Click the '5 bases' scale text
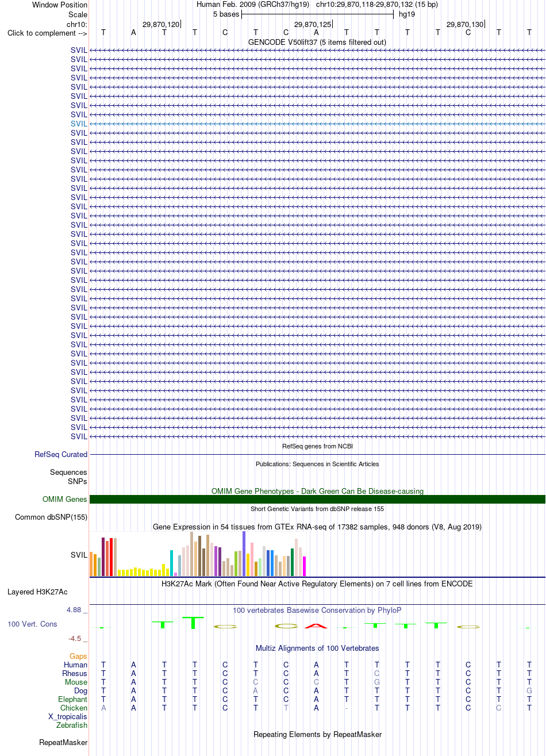This screenshot has width=546, height=756. (x=226, y=14)
